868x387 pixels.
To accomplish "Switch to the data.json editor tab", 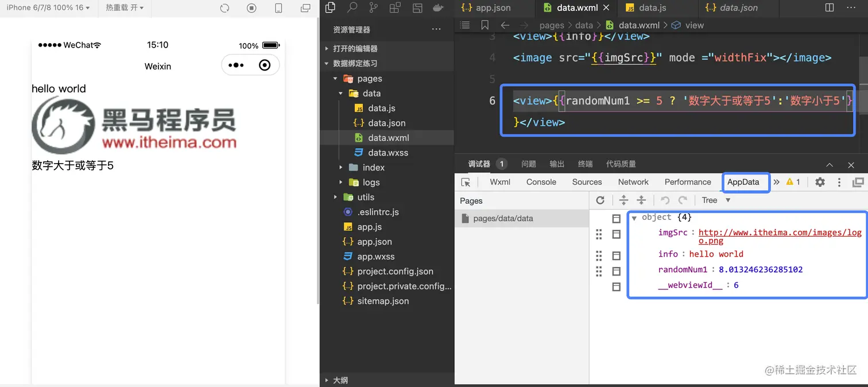I will 731,7.
